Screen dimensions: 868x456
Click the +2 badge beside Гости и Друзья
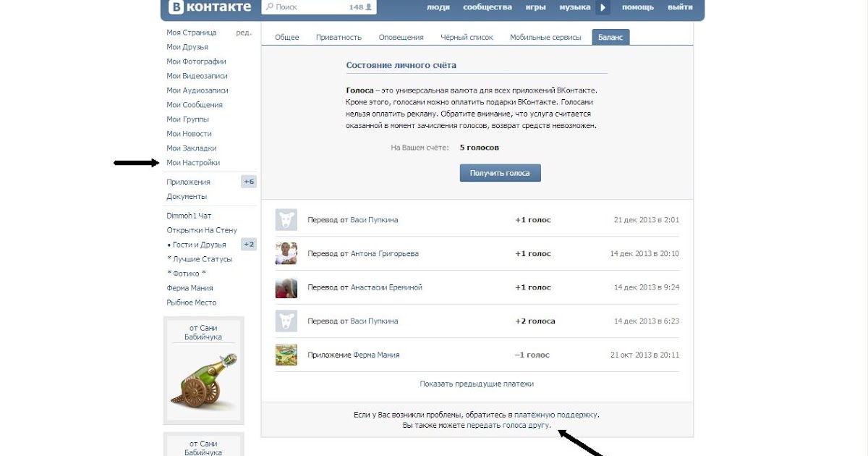249,245
